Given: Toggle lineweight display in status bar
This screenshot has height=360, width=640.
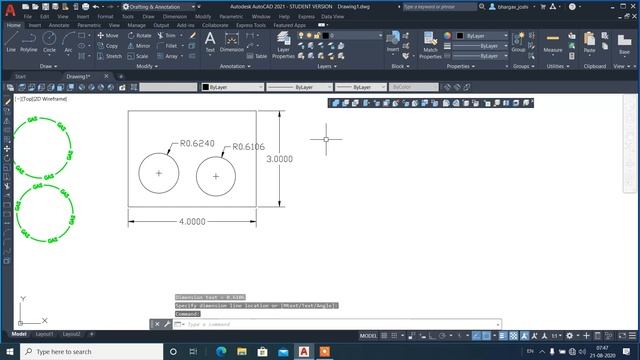Looking at the screenshot, I should 502,336.
